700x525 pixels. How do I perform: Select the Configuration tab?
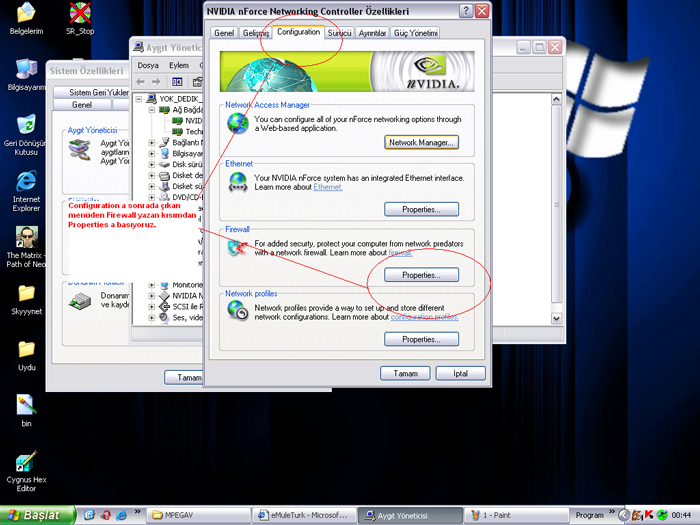pyautogui.click(x=298, y=32)
